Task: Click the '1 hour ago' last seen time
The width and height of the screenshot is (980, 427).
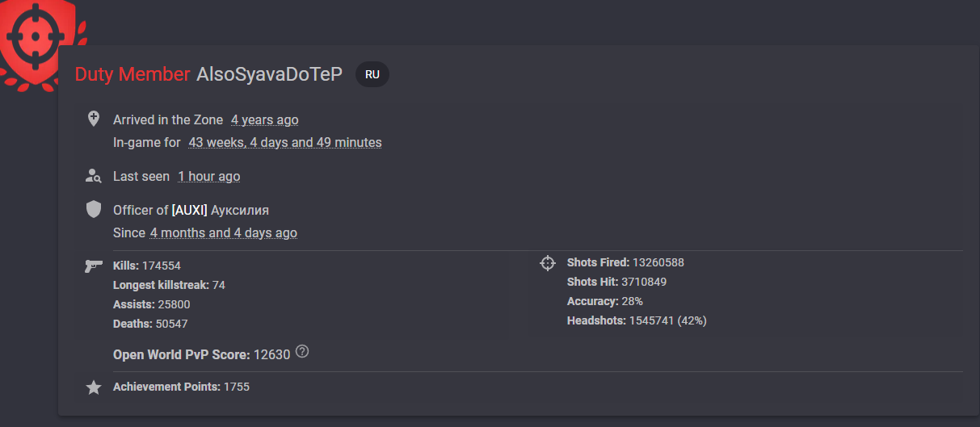Action: pyautogui.click(x=209, y=176)
